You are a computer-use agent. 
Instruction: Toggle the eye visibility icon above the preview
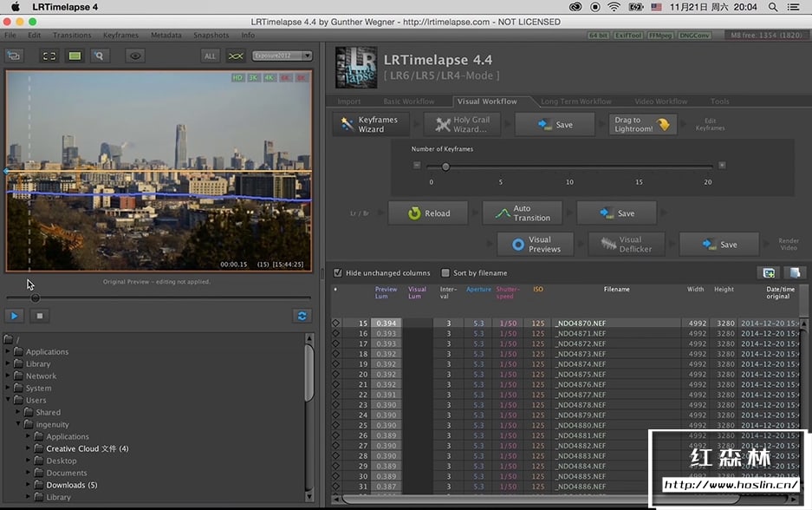coord(135,56)
